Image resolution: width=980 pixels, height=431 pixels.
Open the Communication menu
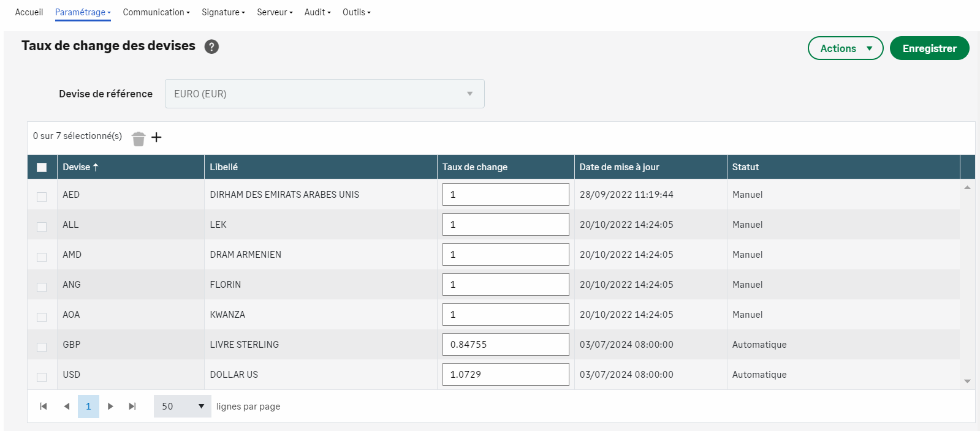point(156,12)
